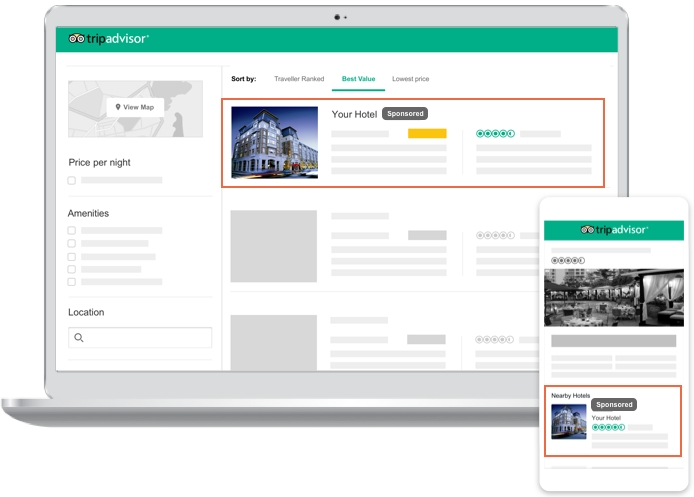Enable the first Amenities checkbox

point(72,231)
